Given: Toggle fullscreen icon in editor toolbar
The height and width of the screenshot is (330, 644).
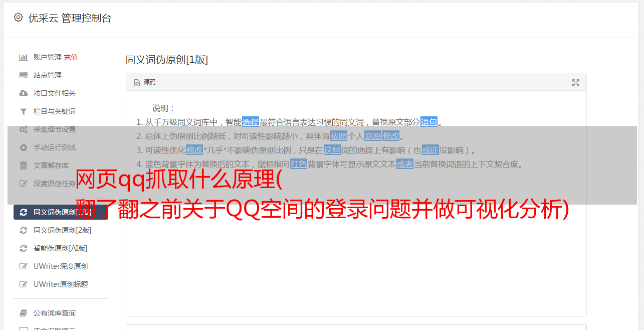Looking at the screenshot, I should (x=576, y=83).
